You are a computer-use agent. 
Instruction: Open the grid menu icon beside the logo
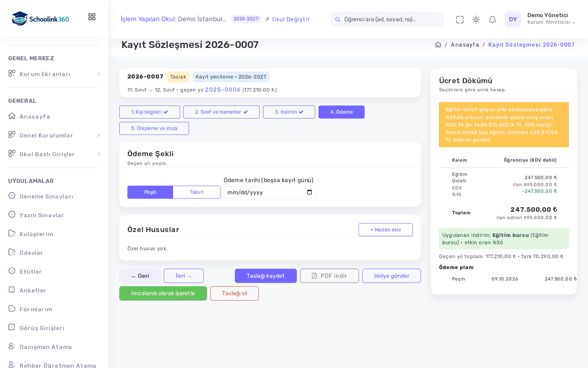pos(92,17)
